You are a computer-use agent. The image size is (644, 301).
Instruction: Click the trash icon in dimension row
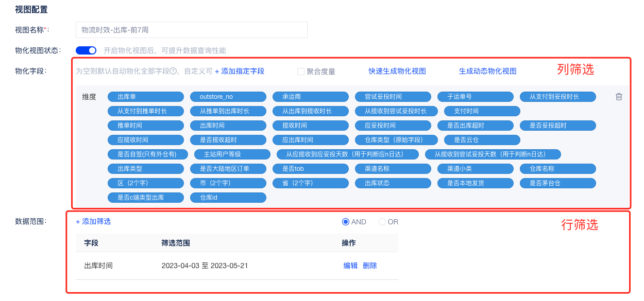point(619,97)
